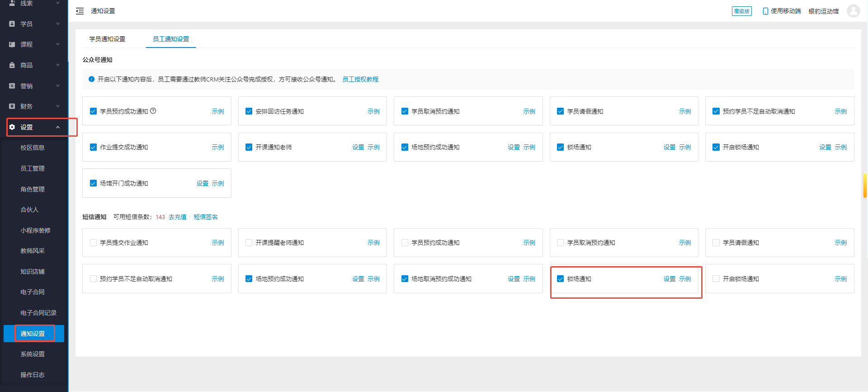The image size is (868, 392).
Task: Enable 开课提醒老师通知 SMS checkbox
Action: (x=249, y=243)
